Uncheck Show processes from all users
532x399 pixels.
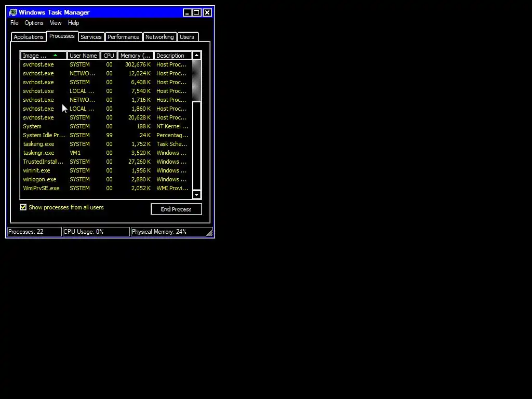[x=23, y=207]
